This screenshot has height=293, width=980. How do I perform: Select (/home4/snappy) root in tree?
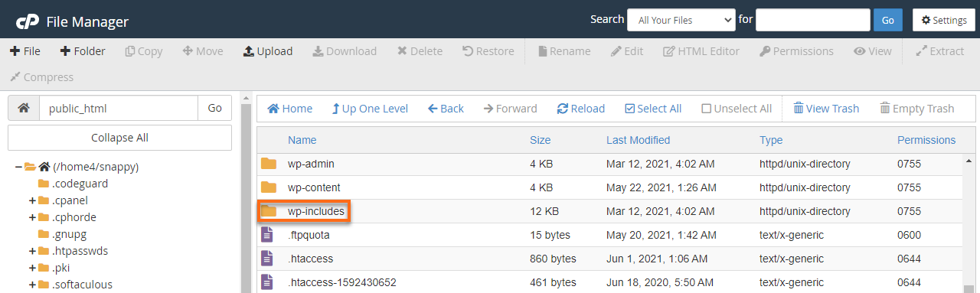[96, 167]
